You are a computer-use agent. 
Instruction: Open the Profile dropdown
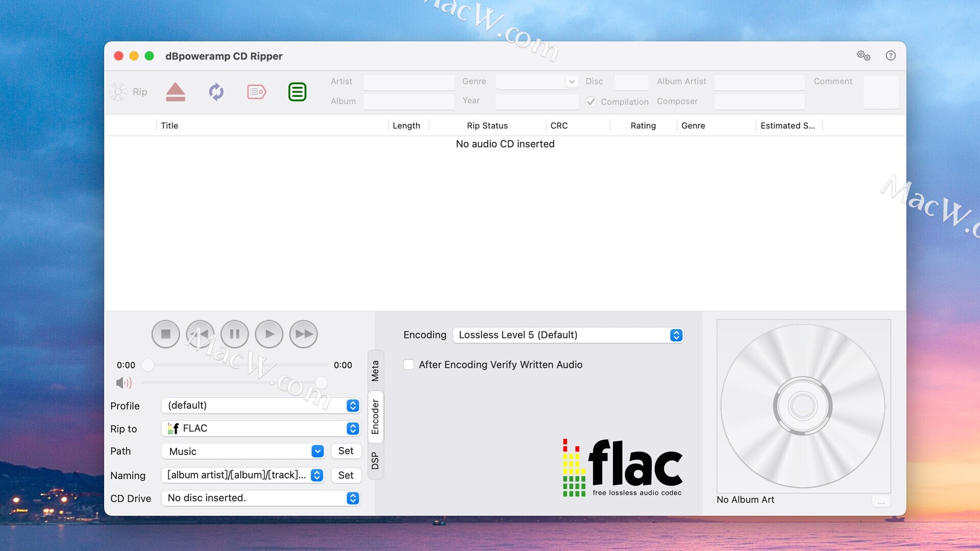click(x=261, y=406)
